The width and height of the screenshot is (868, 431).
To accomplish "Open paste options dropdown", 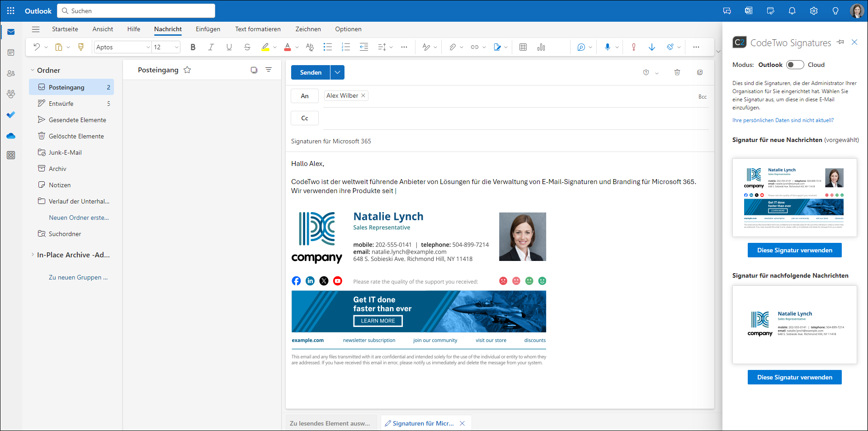I will (x=68, y=47).
